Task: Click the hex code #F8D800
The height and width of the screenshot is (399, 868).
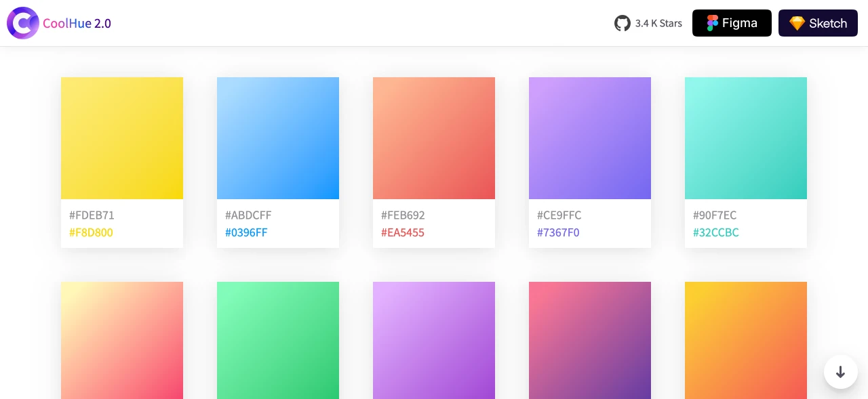Action: 91,232
